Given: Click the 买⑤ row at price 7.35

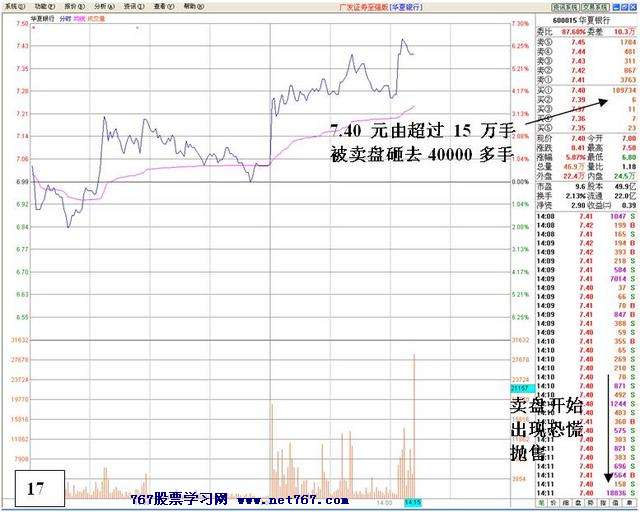Looking at the screenshot, I should click(586, 128).
